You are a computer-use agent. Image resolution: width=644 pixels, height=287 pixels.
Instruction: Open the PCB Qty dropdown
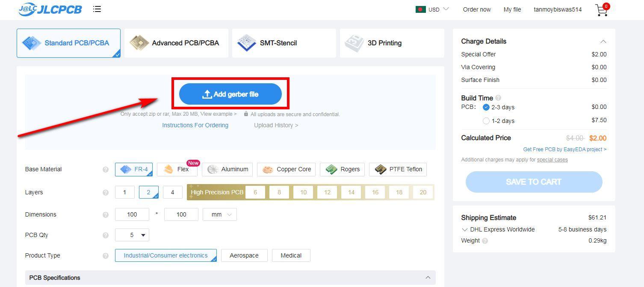(x=132, y=235)
